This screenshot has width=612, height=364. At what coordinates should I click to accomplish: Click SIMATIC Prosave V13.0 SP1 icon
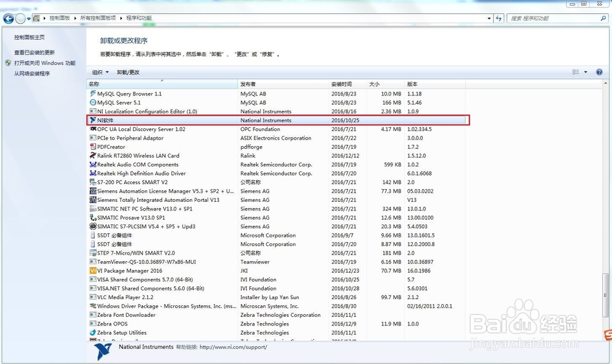point(93,217)
